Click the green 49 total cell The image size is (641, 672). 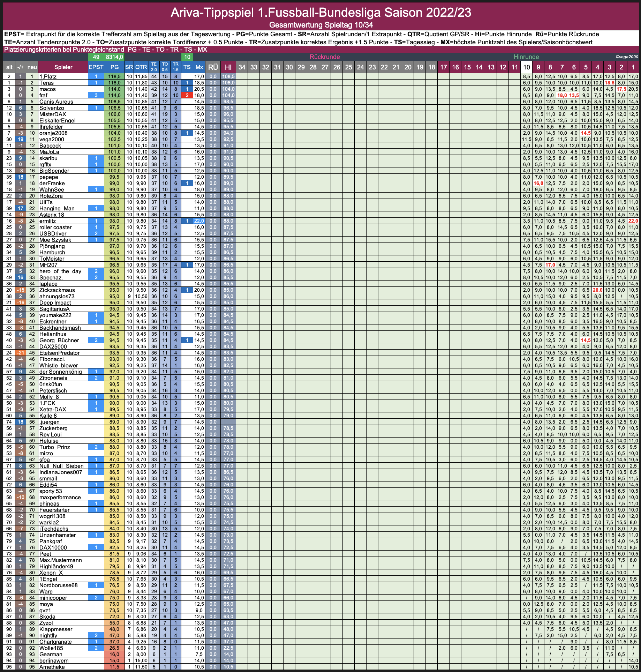click(x=96, y=57)
